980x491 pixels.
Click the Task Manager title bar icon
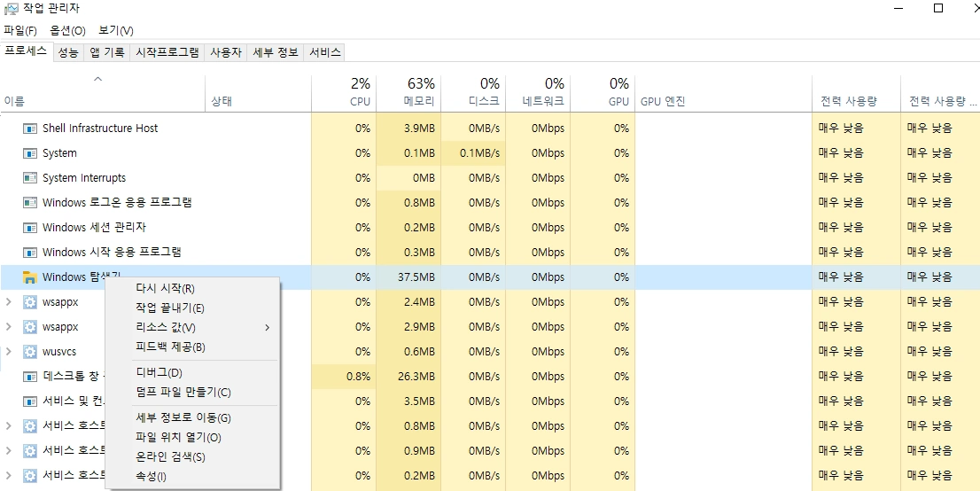click(11, 9)
